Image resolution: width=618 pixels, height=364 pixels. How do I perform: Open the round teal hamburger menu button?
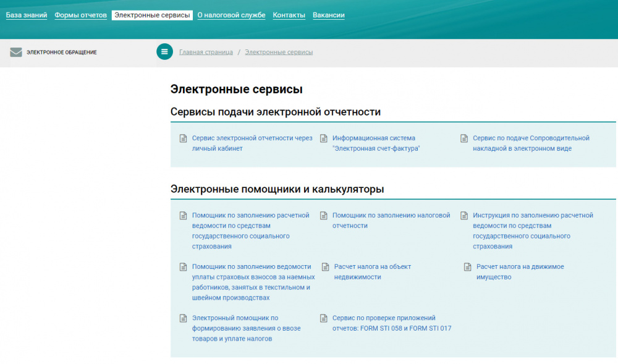point(164,52)
